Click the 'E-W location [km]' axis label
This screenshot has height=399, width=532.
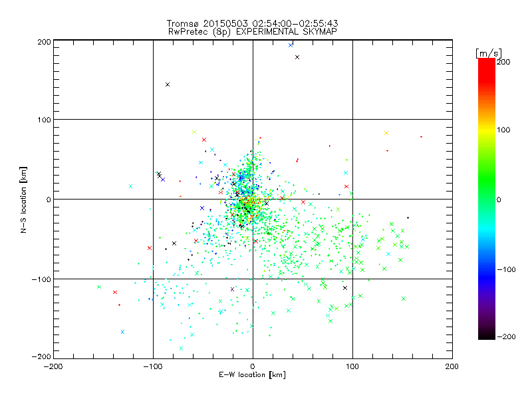(x=253, y=374)
